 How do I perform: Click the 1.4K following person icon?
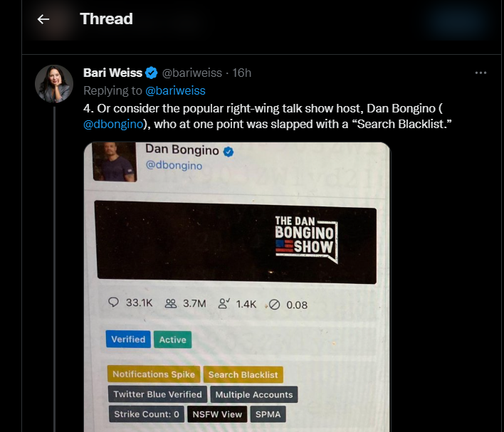(x=224, y=303)
